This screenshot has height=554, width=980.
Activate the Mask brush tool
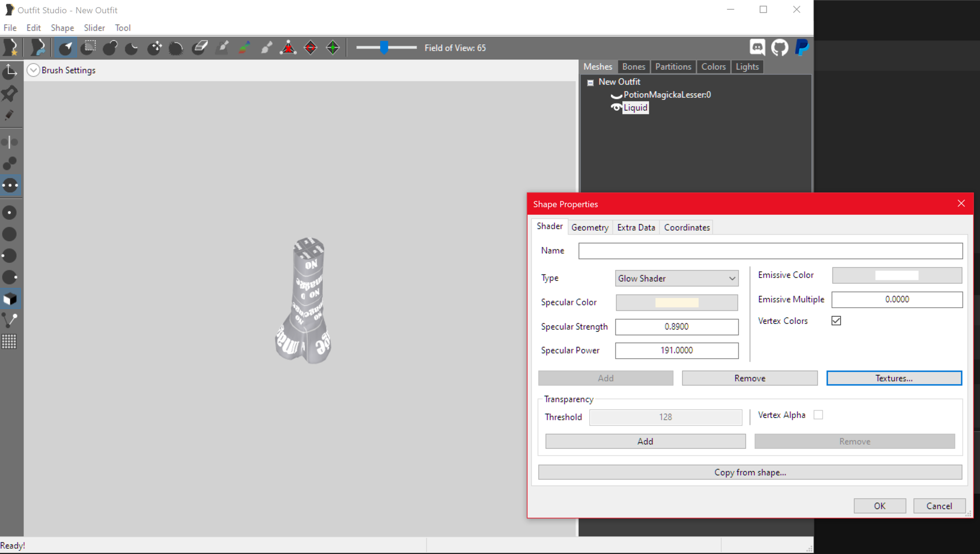[x=89, y=47]
